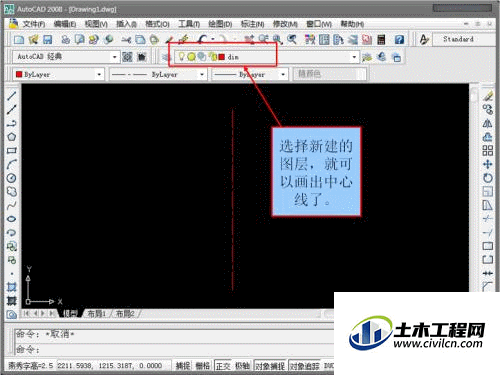Open the 格式(O) menu
The image size is (500, 375).
click(x=157, y=24)
